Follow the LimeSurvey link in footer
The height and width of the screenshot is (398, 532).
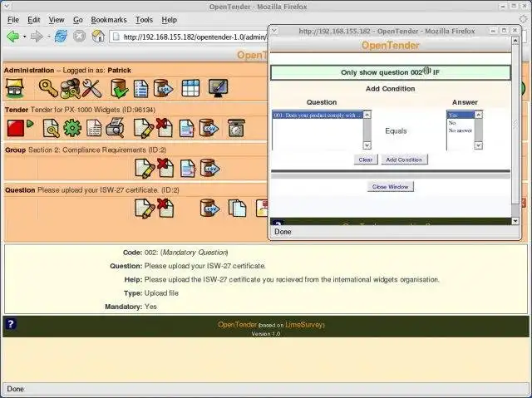pos(304,325)
